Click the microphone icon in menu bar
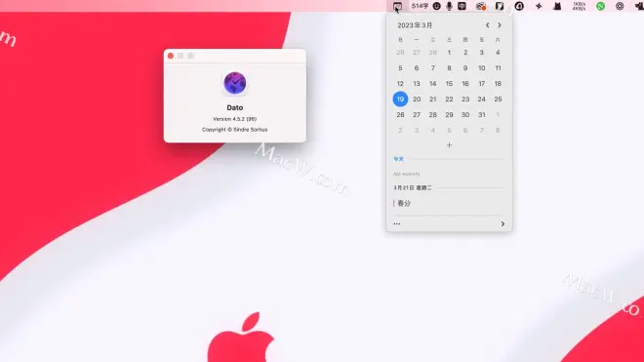 tap(449, 6)
